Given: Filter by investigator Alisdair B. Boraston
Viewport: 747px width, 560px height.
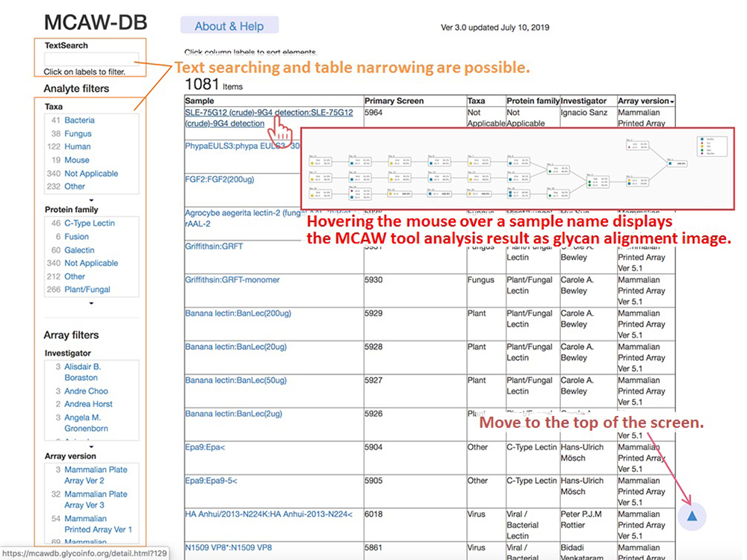Looking at the screenshot, I should coord(82,372).
